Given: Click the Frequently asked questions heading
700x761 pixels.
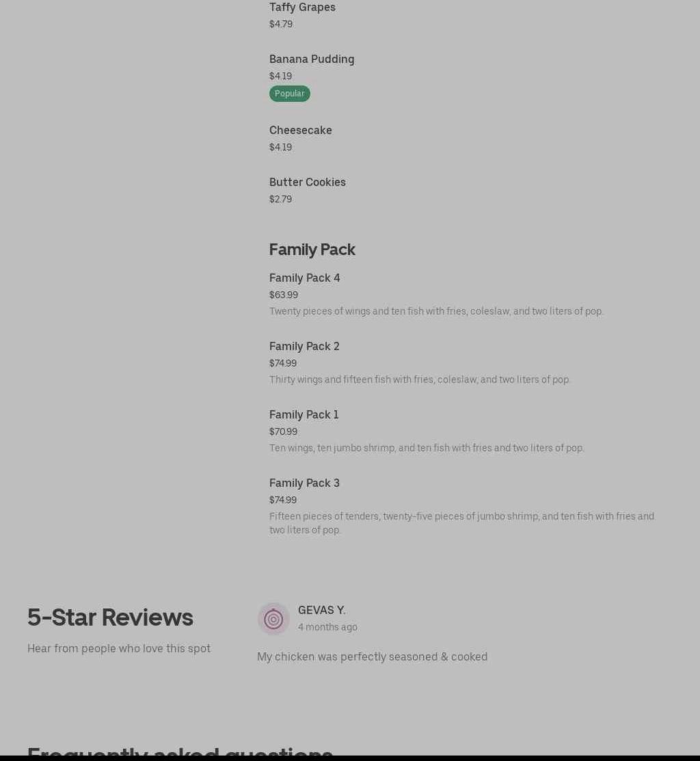Looking at the screenshot, I should coord(180,752).
